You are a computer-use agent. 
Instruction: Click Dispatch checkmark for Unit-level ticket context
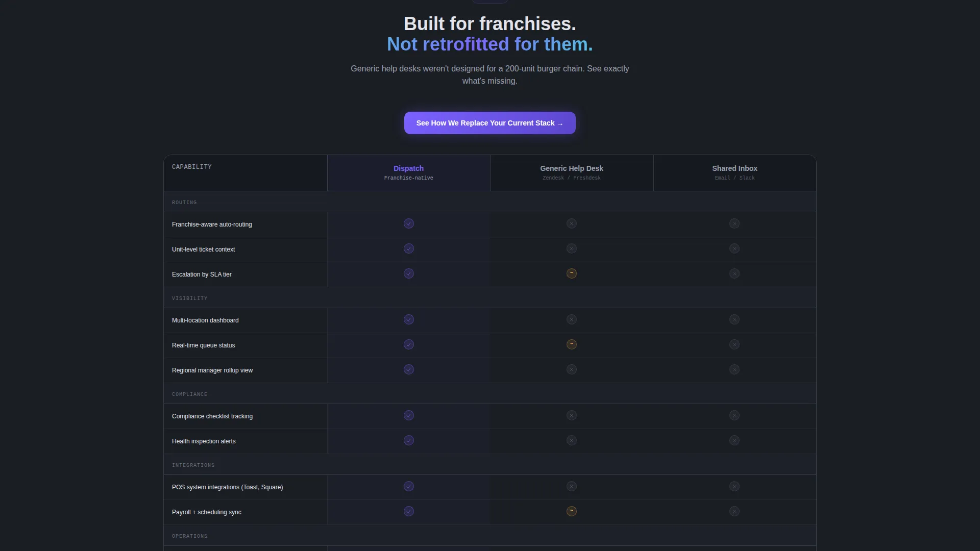[x=409, y=248]
